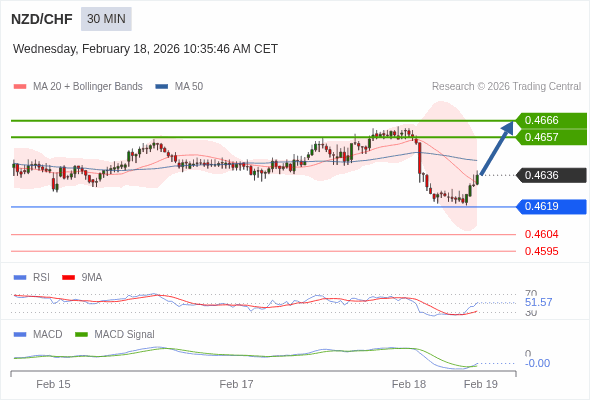Click the 51.57 RSI value
Image resolution: width=590 pixels, height=400 pixels.
click(x=538, y=303)
